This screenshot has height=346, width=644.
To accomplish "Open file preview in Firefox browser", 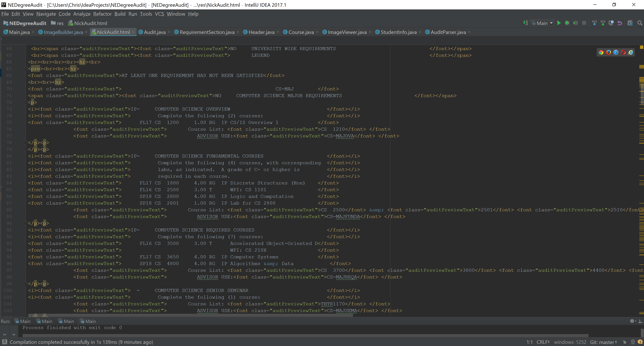I will click(x=608, y=52).
